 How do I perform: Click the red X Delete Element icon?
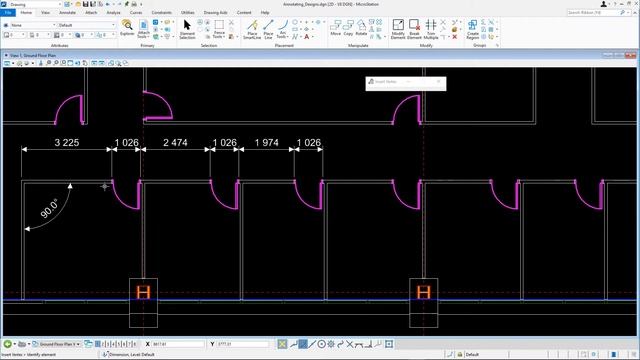(x=455, y=37)
